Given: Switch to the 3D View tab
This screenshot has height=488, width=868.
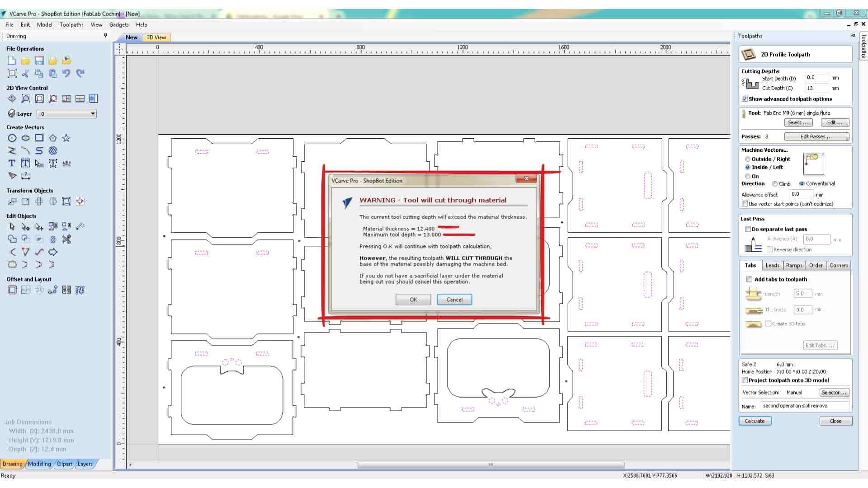Looking at the screenshot, I should [x=156, y=38].
